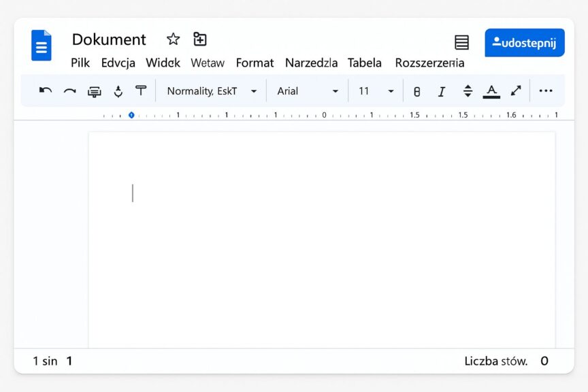Open the Wetaw menu
This screenshot has height=392, width=588.
click(x=208, y=63)
